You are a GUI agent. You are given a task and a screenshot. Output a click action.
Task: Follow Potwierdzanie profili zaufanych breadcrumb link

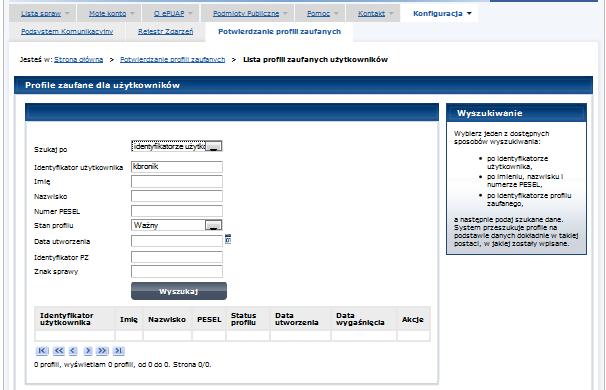(x=172, y=60)
